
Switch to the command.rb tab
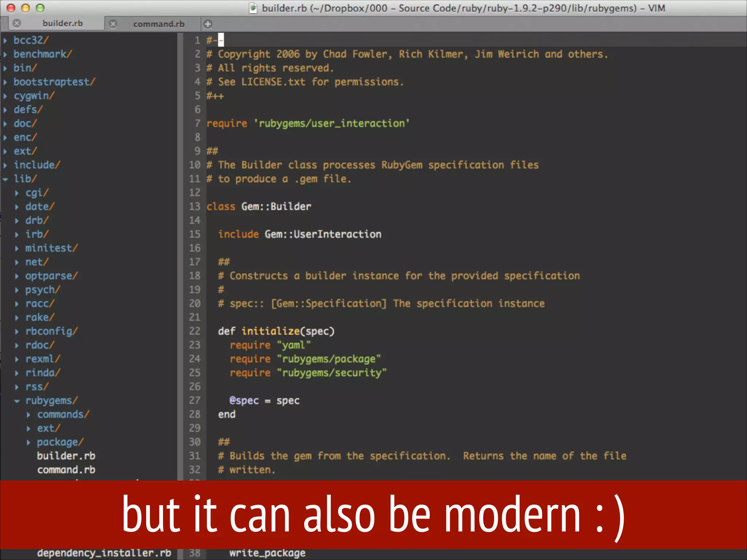(x=159, y=24)
